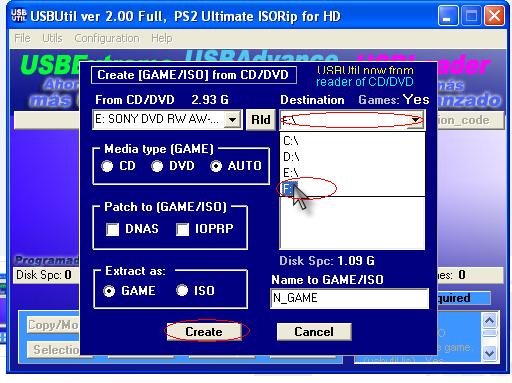Screen dimensions: 512x383
Task: Enable the IOPRP patch checkbox
Action: pos(182,229)
